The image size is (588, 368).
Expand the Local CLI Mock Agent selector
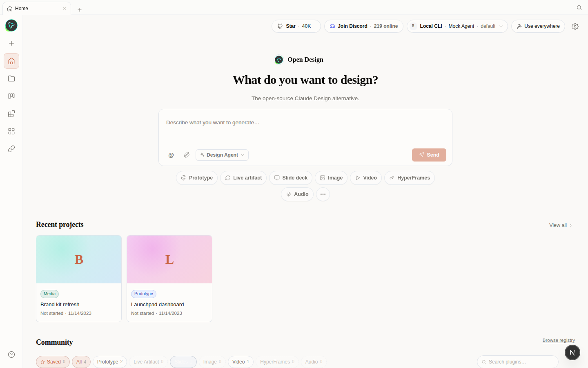click(457, 26)
